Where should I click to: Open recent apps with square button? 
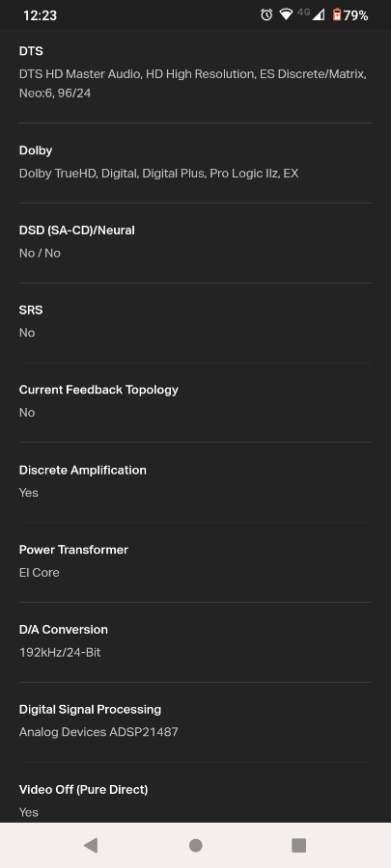click(299, 845)
